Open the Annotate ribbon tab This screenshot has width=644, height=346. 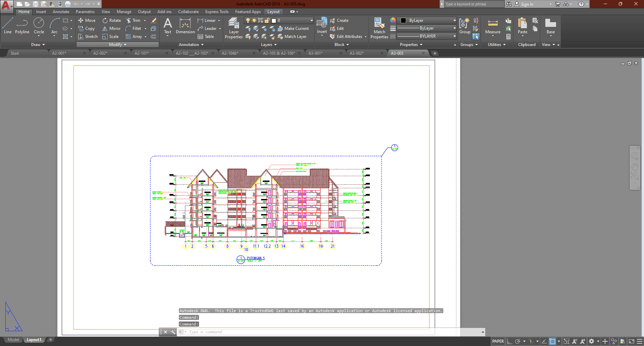pos(61,12)
